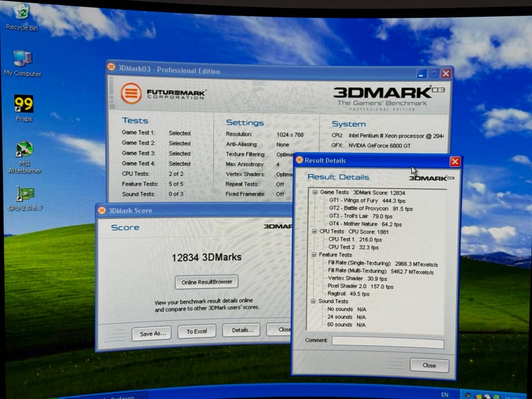Focus the Comment input field
The width and height of the screenshot is (532, 399).
388,342
